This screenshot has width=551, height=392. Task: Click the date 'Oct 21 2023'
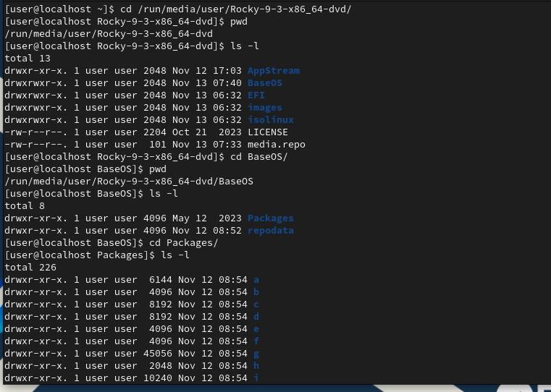[207, 132]
